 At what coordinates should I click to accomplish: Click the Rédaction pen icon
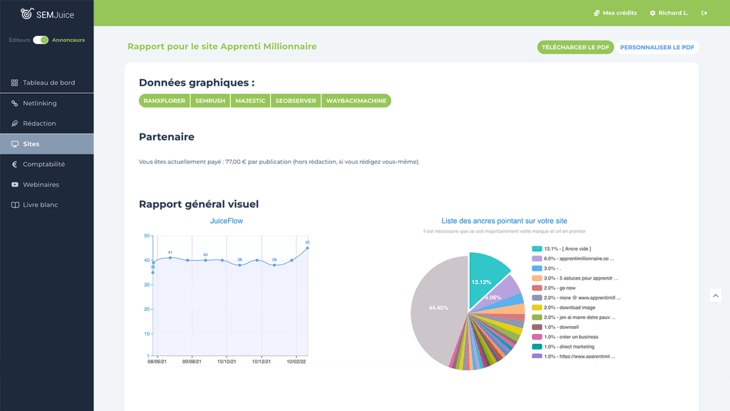(14, 123)
